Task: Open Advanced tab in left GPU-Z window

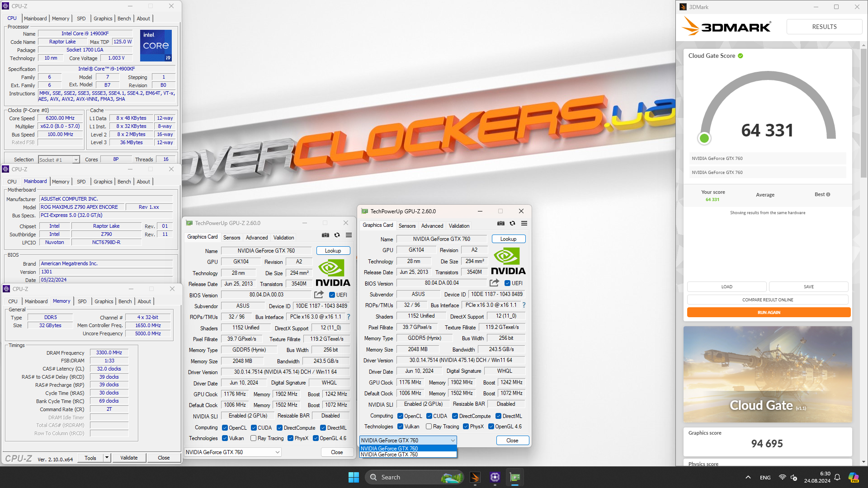Action: click(x=257, y=238)
